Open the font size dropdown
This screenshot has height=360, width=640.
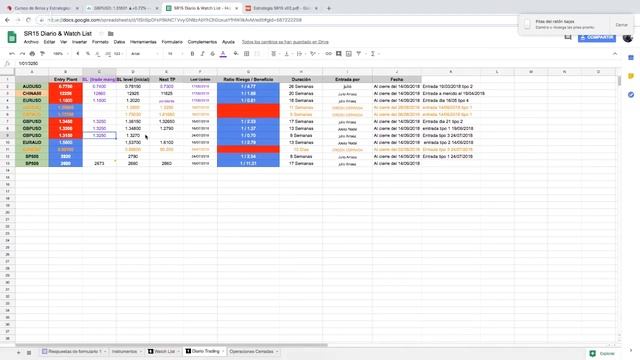click(x=174, y=54)
